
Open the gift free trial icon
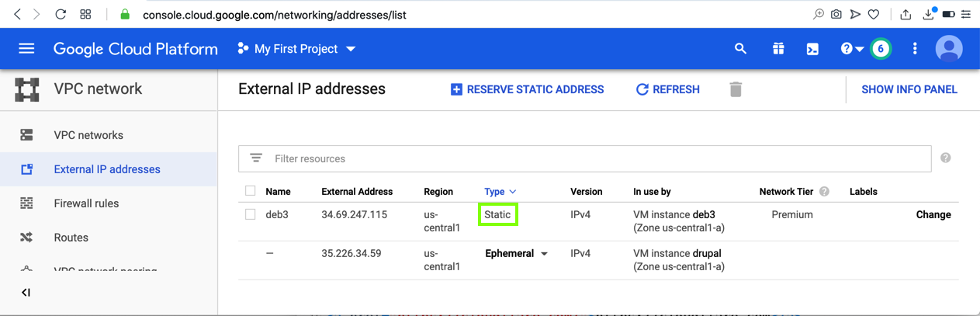point(778,49)
